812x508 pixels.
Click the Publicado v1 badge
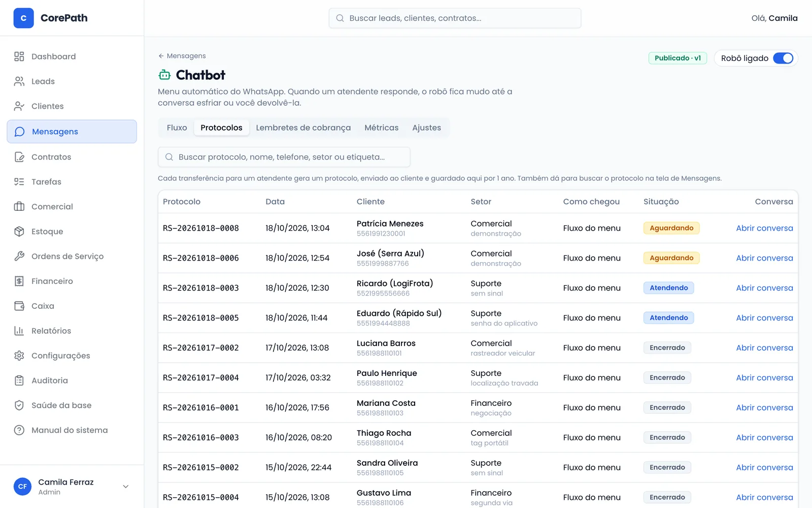tap(678, 58)
